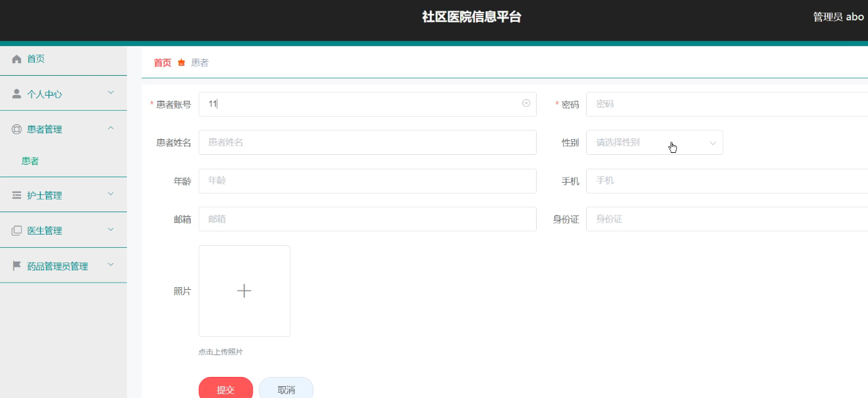Open the 医生管理 menu label

point(45,231)
